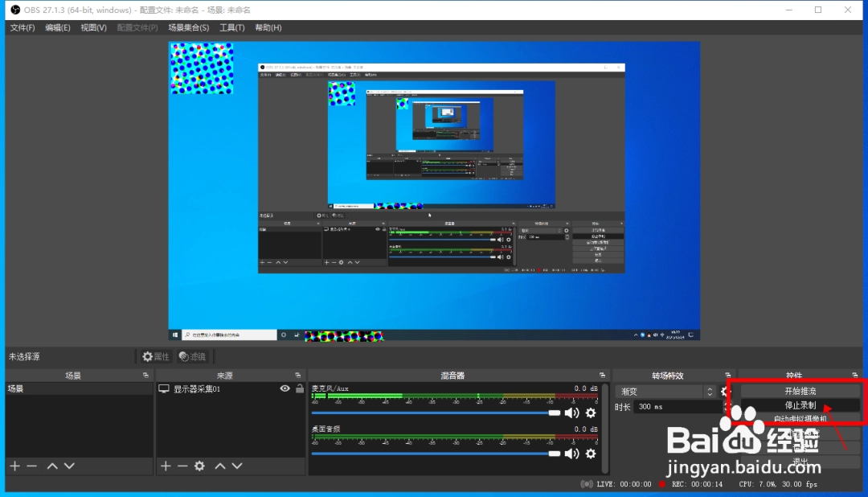Open the 帮助(H) menu
This screenshot has height=497, width=868.
(268, 27)
